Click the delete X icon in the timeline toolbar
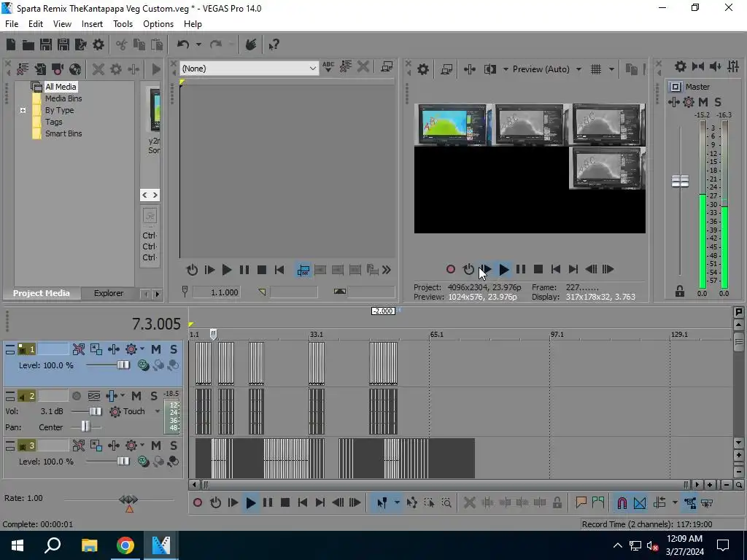This screenshot has height=560, width=747. point(469,502)
